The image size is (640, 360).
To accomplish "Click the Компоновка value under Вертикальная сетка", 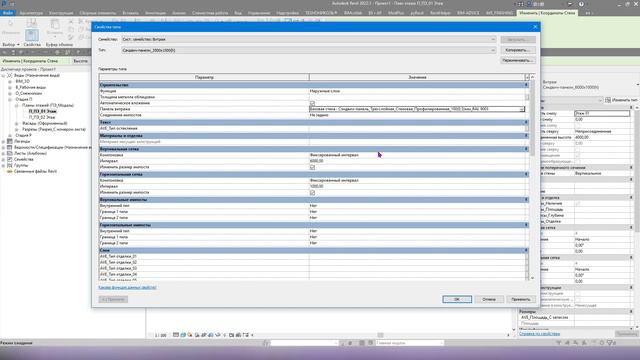I will click(417, 155).
